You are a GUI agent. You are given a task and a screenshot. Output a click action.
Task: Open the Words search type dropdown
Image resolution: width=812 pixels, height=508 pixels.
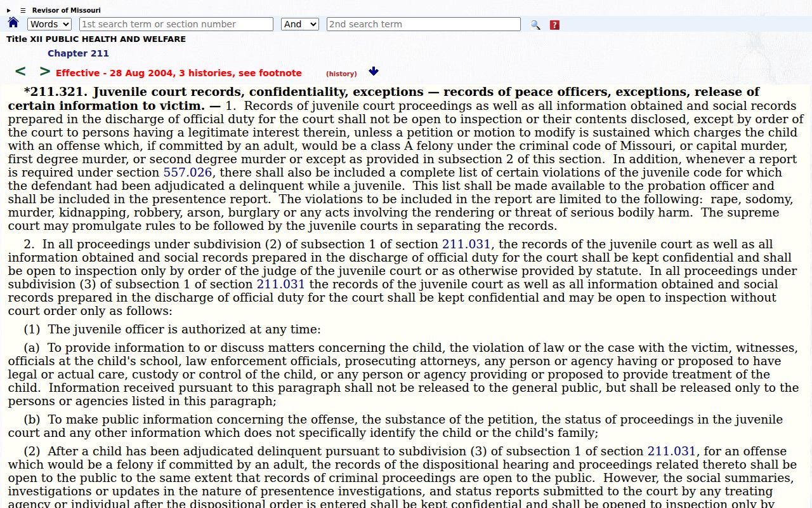(x=49, y=24)
